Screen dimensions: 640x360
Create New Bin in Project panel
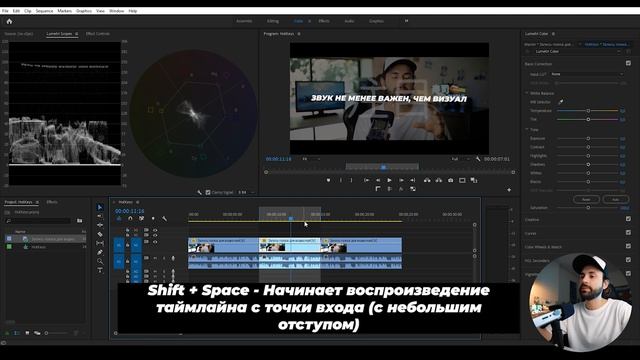coord(80,221)
